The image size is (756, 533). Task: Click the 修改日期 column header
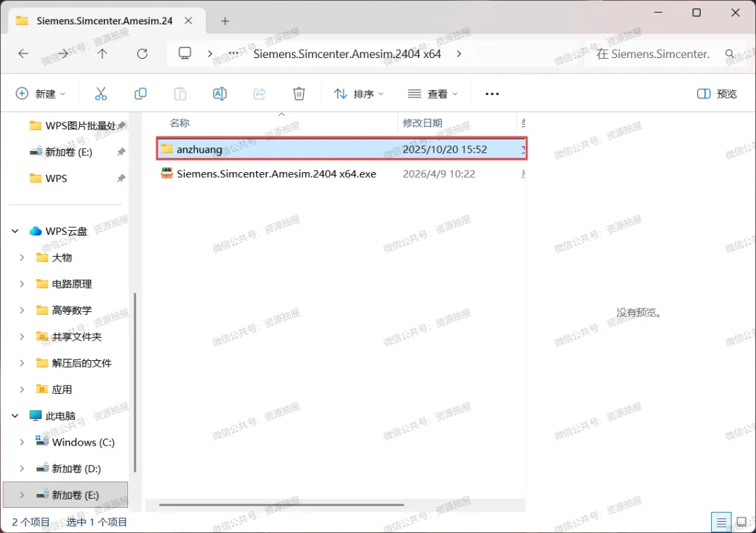[x=422, y=123]
